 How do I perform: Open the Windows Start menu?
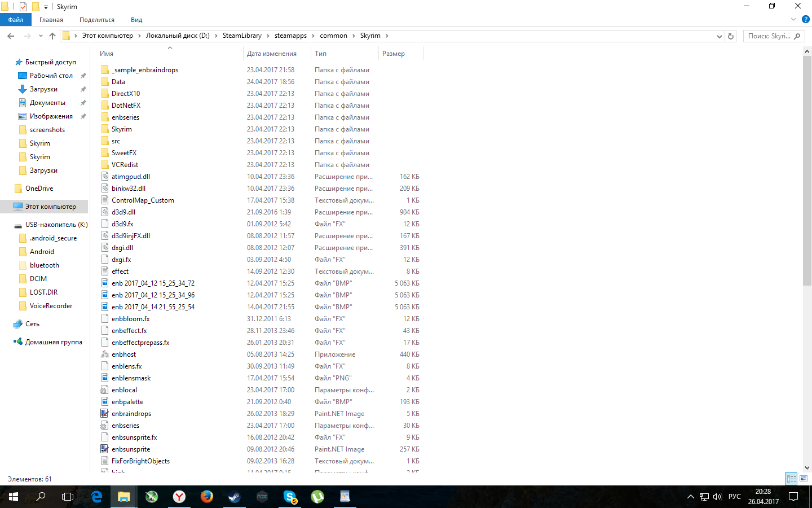[x=14, y=497]
